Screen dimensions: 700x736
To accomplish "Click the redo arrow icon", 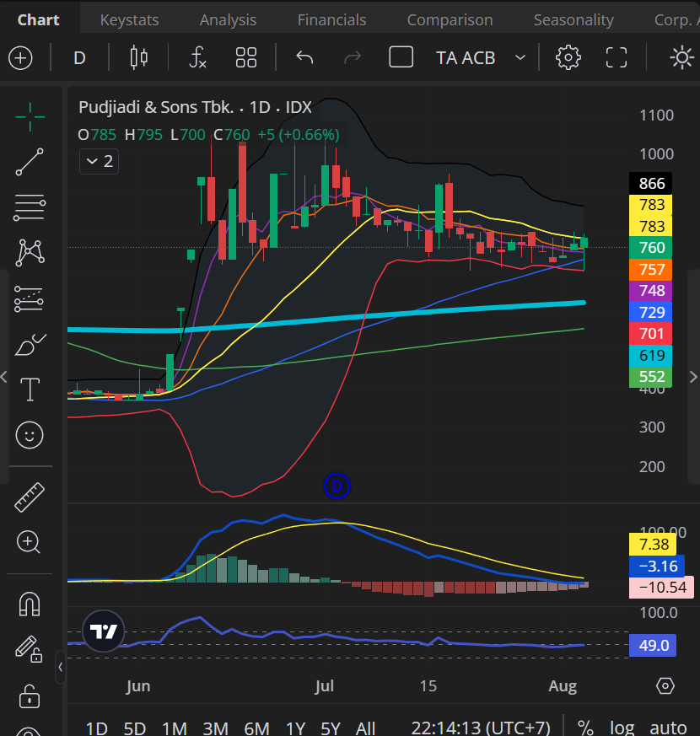I will pyautogui.click(x=353, y=58).
